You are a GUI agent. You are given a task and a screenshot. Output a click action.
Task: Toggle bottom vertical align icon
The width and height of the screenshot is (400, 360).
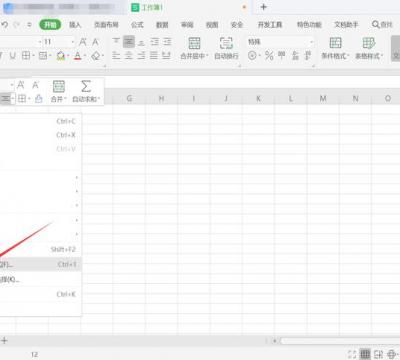click(141, 42)
